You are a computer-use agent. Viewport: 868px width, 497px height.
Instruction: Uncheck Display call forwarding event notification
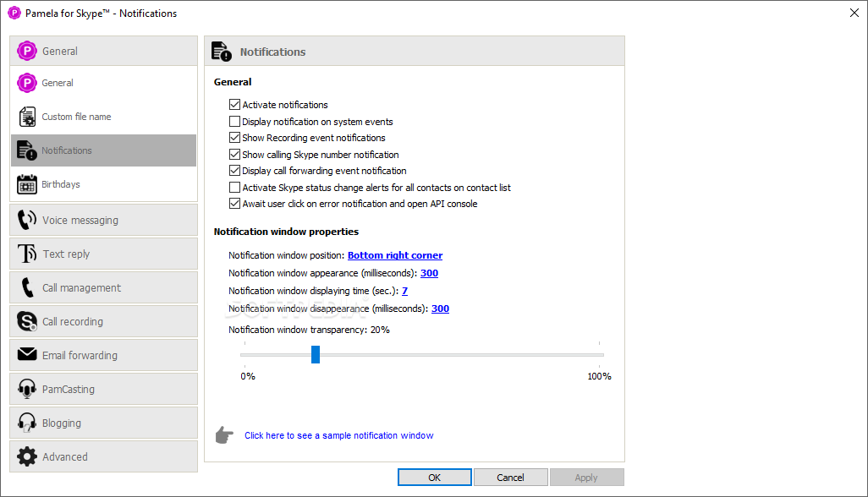[x=234, y=171]
